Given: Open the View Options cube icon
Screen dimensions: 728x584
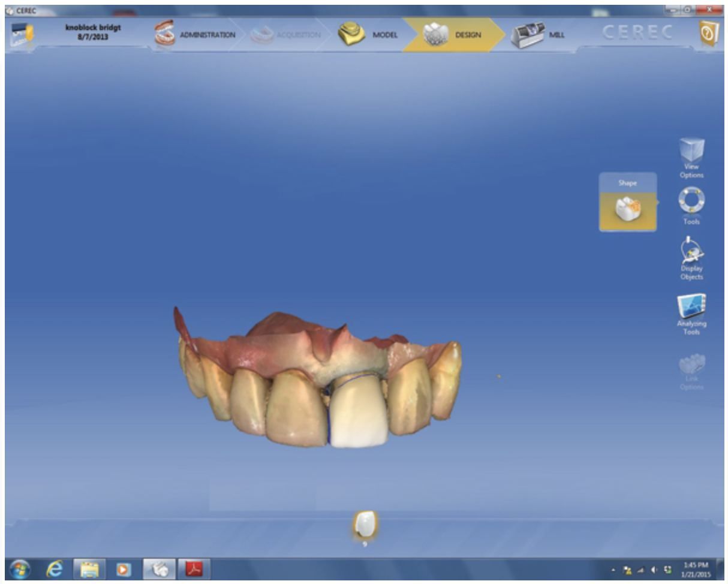Looking at the screenshot, I should click(691, 151).
